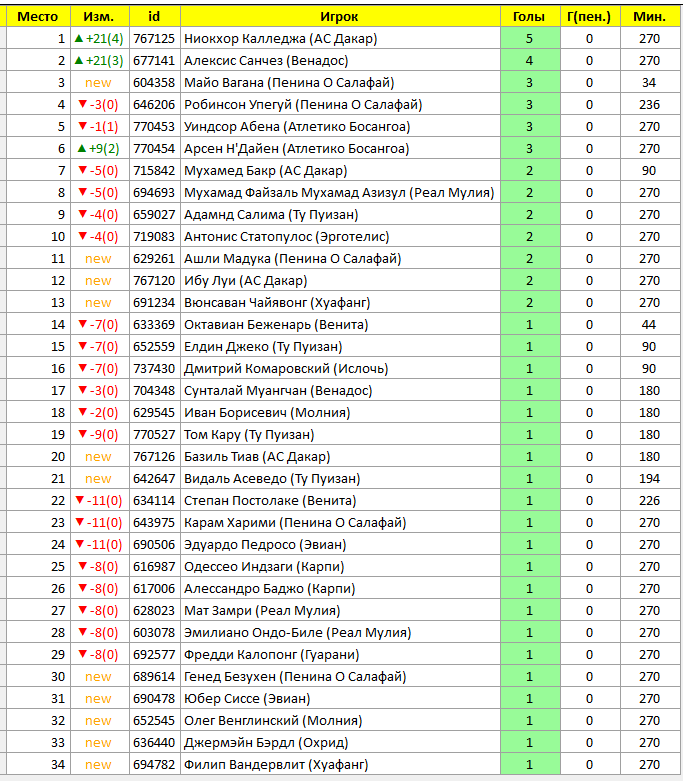Select player Юбер Сиссе (Эвиан)
Viewport: 683px width, 781px height.
click(247, 698)
